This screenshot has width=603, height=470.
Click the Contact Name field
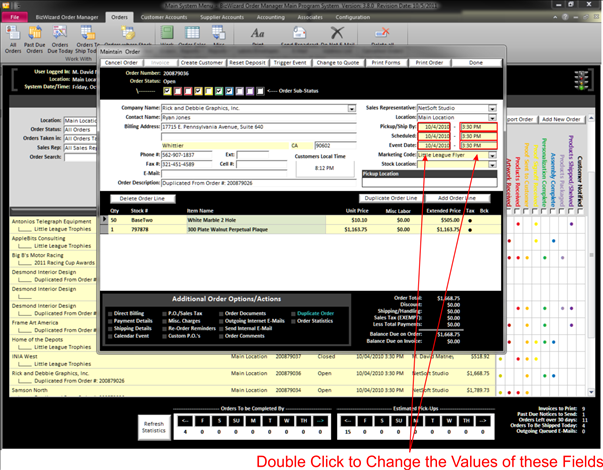(x=258, y=118)
